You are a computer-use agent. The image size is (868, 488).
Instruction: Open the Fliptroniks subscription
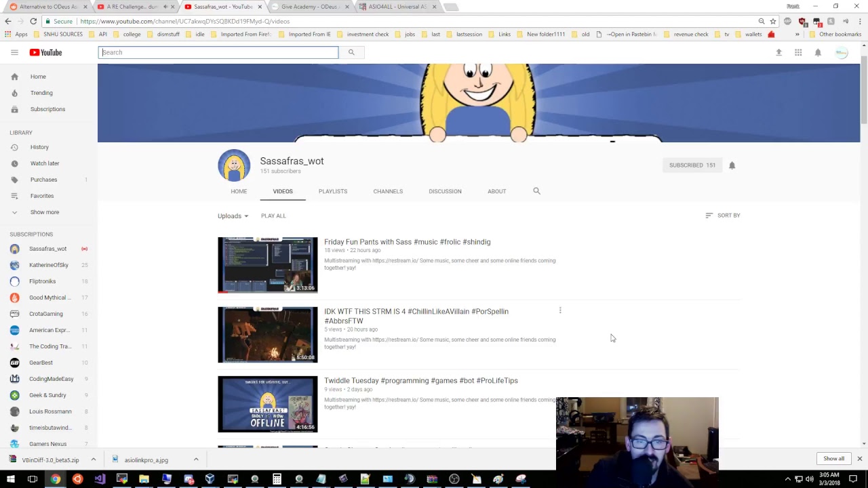click(49, 281)
